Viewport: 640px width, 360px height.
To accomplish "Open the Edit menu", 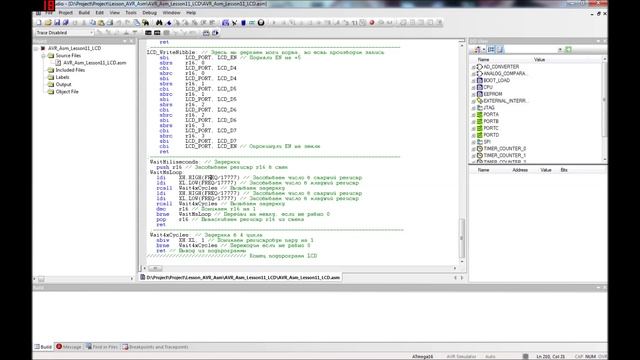I will tap(100, 13).
